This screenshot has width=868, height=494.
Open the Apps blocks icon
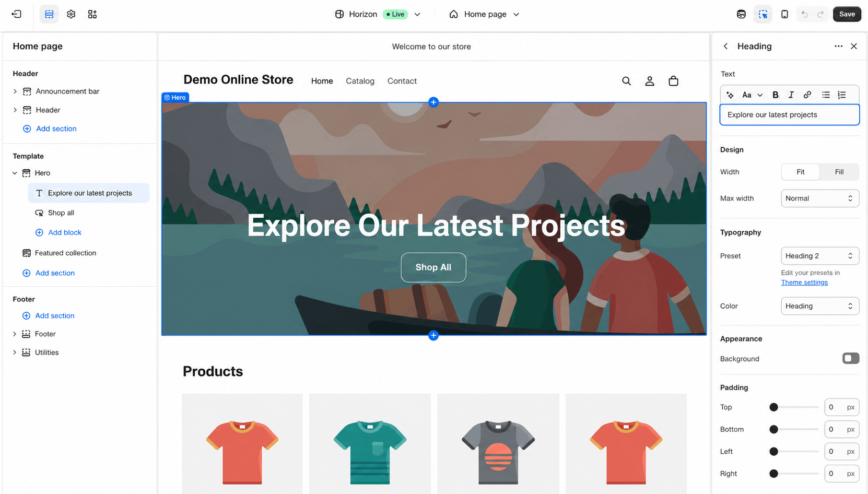[x=92, y=14]
